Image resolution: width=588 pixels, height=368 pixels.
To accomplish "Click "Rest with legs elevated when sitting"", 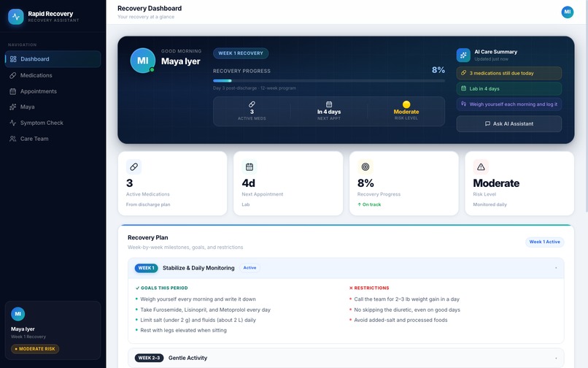I will coord(183,331).
